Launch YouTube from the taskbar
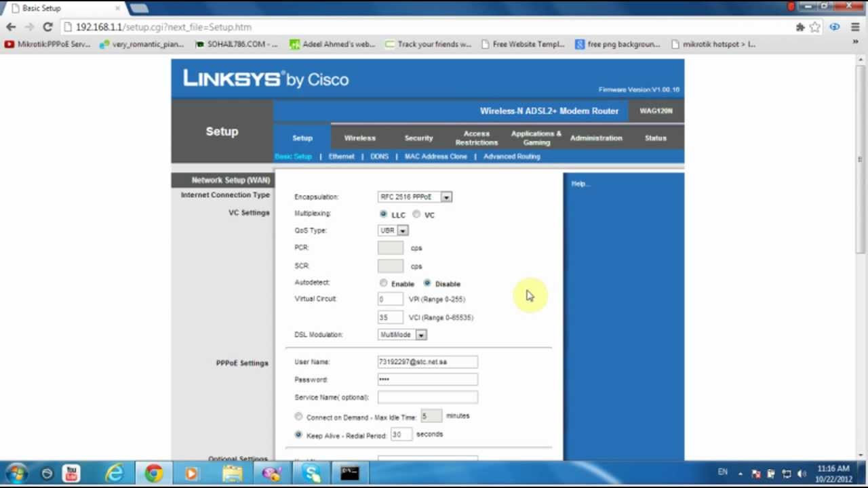Image resolution: width=868 pixels, height=488 pixels. [x=71, y=473]
